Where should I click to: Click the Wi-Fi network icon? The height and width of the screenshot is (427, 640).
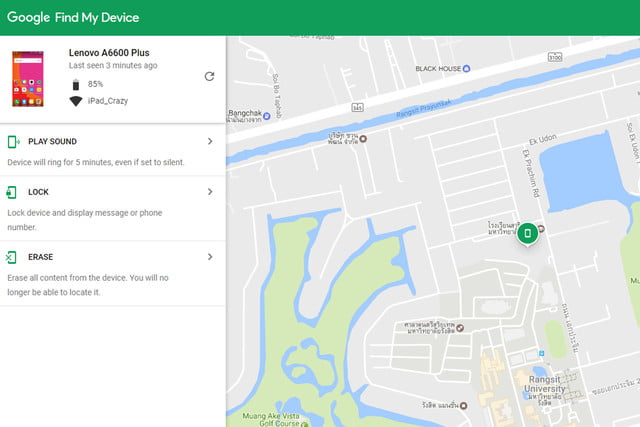tap(75, 101)
